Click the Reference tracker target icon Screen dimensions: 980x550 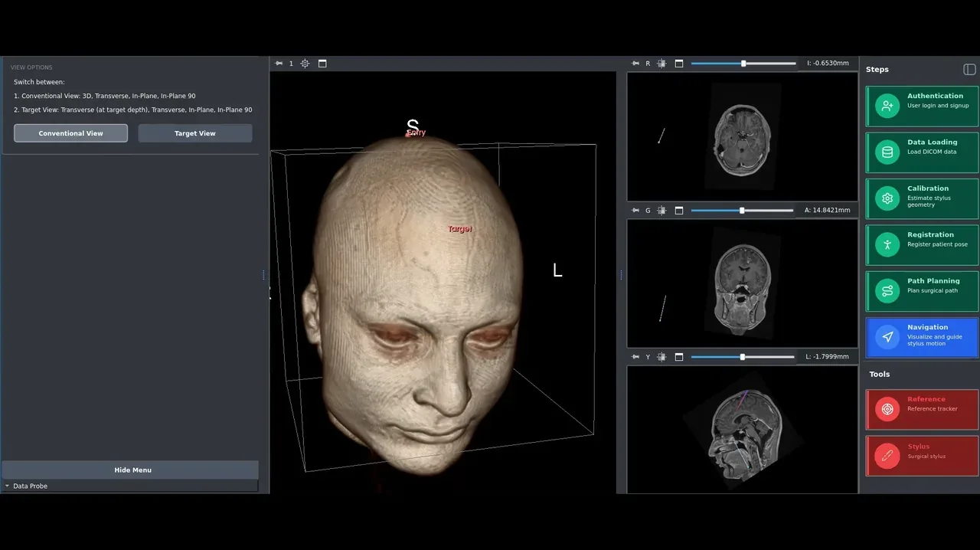887,409
